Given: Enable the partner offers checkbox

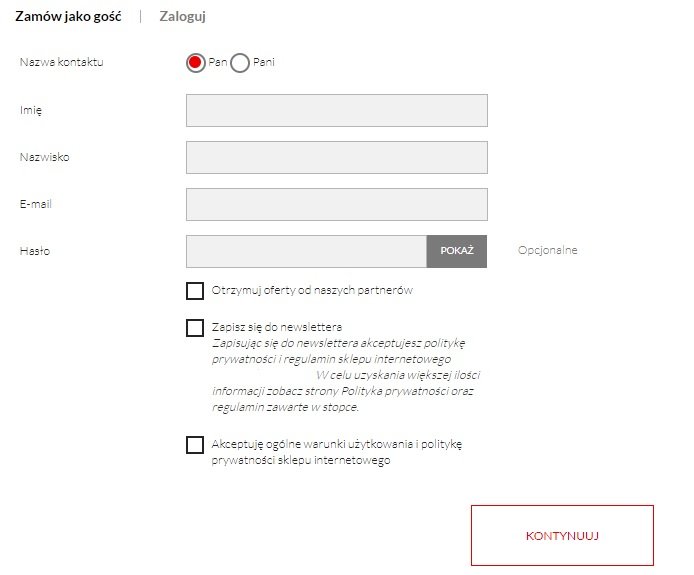Looking at the screenshot, I should 195,291.
